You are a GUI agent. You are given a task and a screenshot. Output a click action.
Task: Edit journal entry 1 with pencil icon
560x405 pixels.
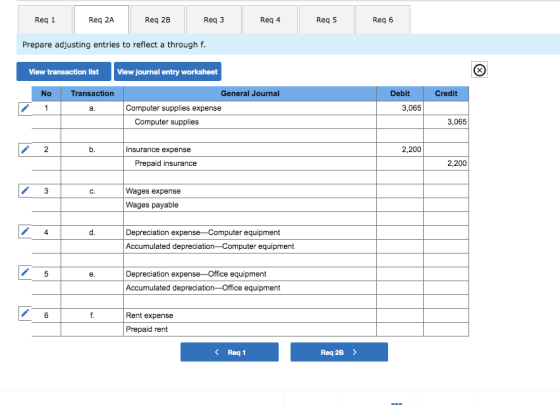click(x=25, y=108)
